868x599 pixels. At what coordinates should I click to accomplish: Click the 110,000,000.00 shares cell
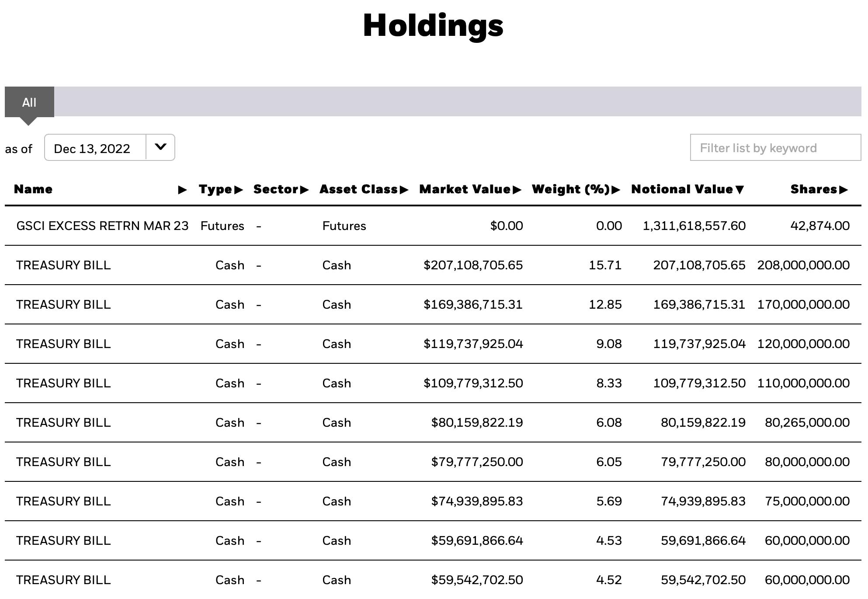click(x=803, y=383)
